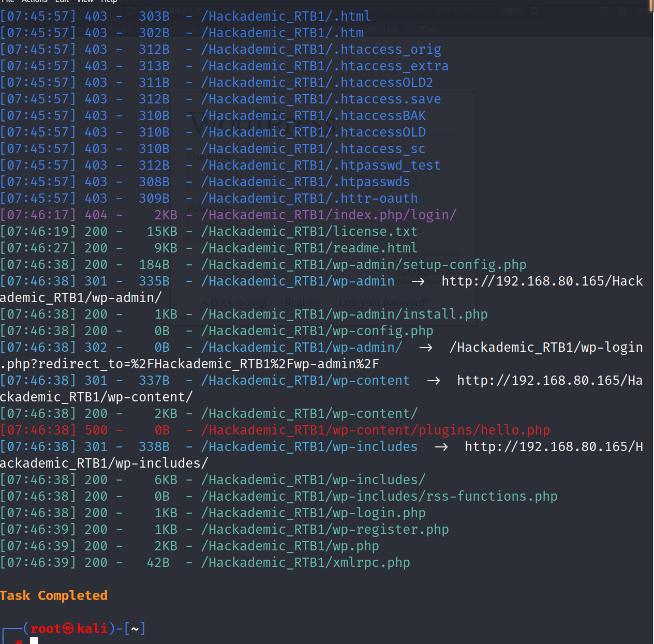This screenshot has width=654, height=644.
Task: Click the 15KB size value
Action: (162, 231)
